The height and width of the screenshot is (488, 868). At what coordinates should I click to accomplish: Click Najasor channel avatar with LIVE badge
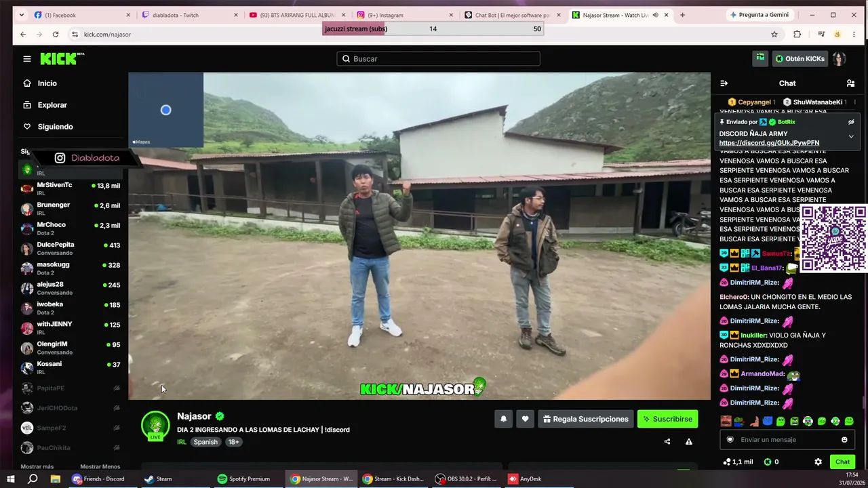(155, 427)
